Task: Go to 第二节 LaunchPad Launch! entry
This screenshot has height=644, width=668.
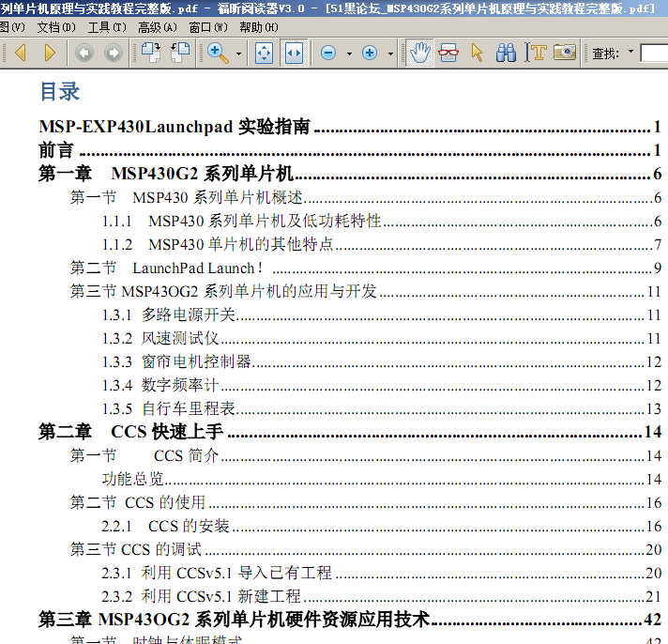Action: pyautogui.click(x=366, y=268)
